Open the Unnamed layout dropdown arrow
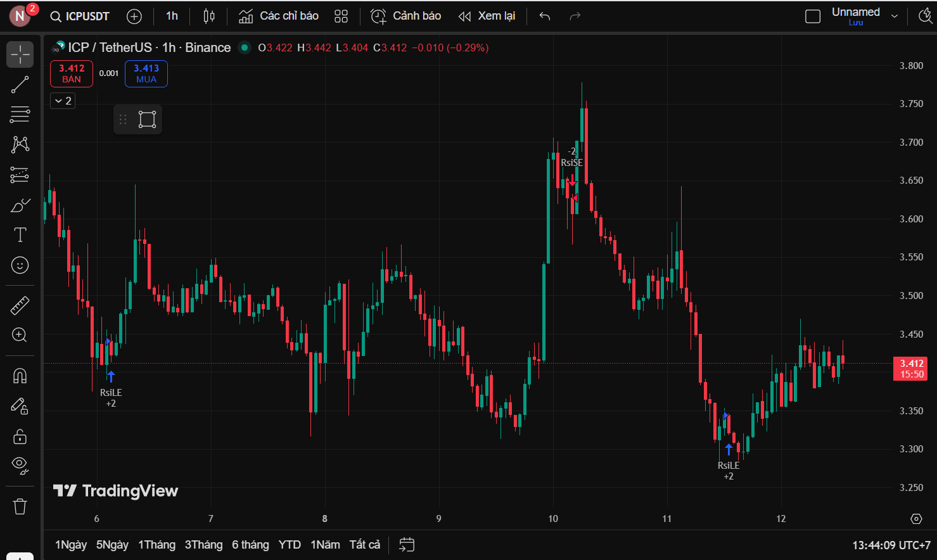The image size is (937, 560). (x=895, y=16)
